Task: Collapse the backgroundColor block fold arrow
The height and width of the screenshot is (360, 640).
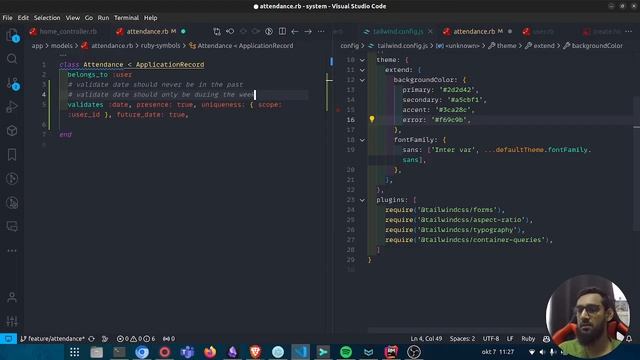Action: [x=362, y=80]
